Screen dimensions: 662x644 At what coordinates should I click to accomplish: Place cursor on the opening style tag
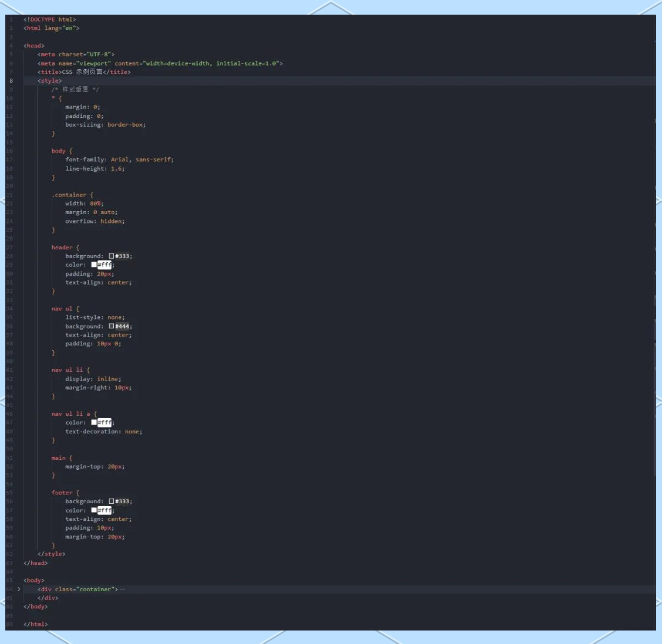[49, 81]
